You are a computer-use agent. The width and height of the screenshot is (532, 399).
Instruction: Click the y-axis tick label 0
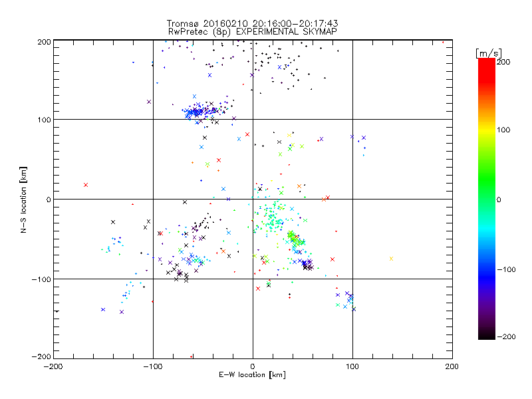pyautogui.click(x=49, y=199)
